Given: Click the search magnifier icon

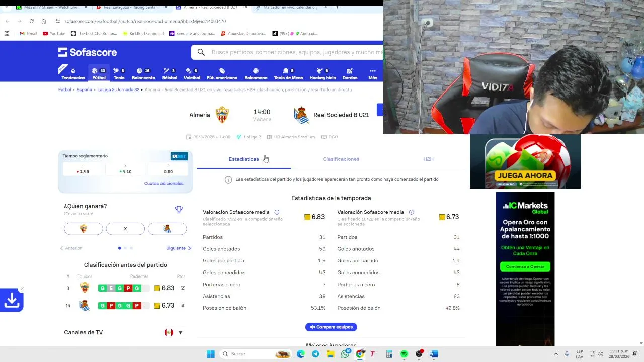Looking at the screenshot, I should pos(201,52).
